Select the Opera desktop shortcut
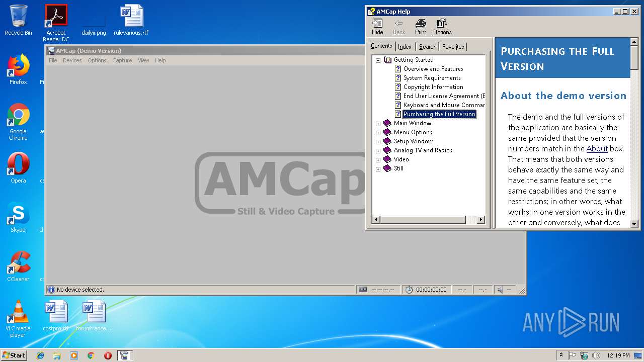The height and width of the screenshot is (362, 644). (18, 168)
